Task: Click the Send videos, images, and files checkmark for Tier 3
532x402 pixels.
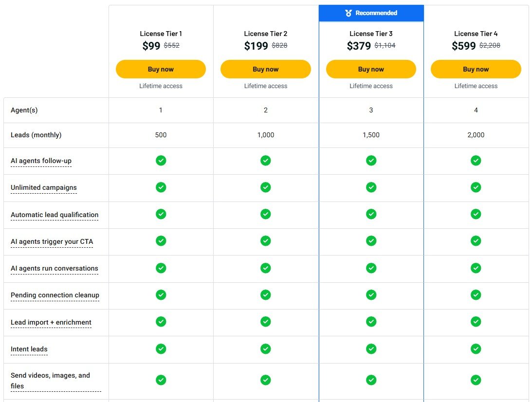Action: pos(371,380)
